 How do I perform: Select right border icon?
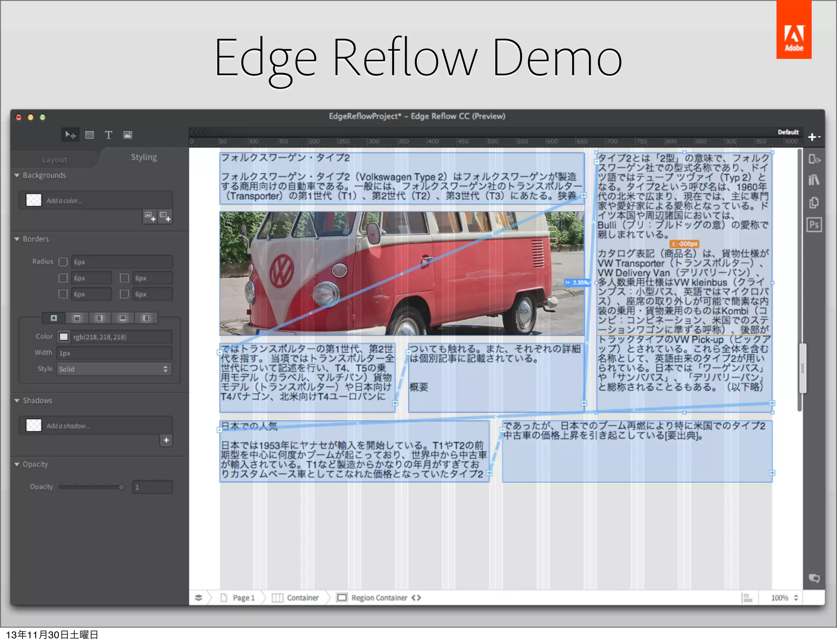pyautogui.click(x=99, y=318)
